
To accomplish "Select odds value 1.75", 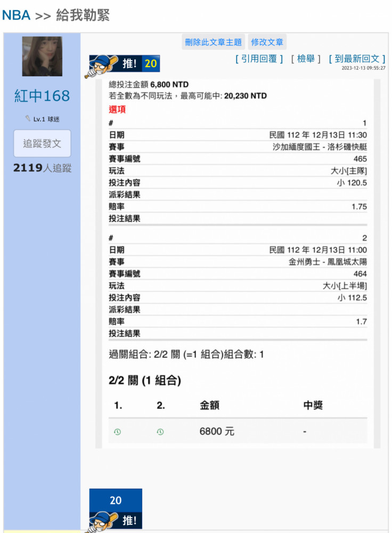I will coord(360,207).
